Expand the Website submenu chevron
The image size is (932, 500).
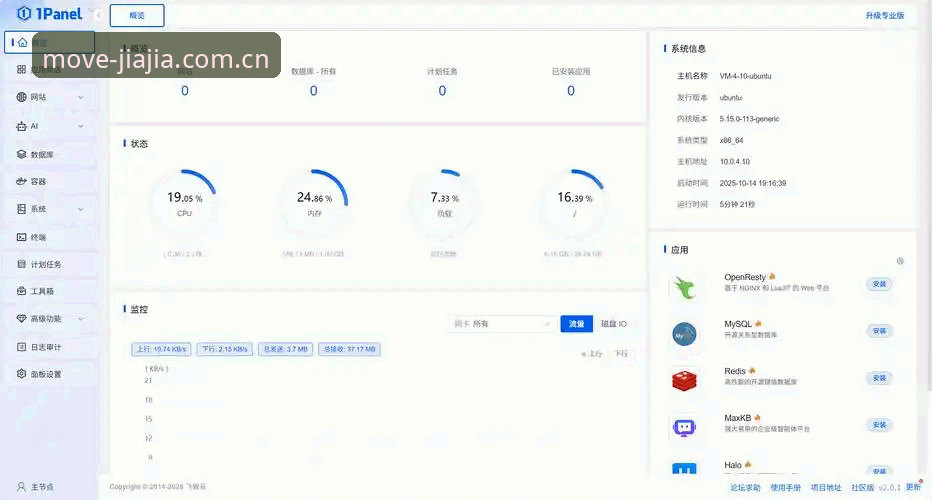click(x=81, y=98)
